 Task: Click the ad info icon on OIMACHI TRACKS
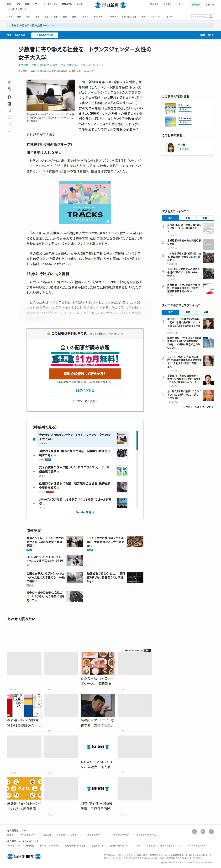109,182
